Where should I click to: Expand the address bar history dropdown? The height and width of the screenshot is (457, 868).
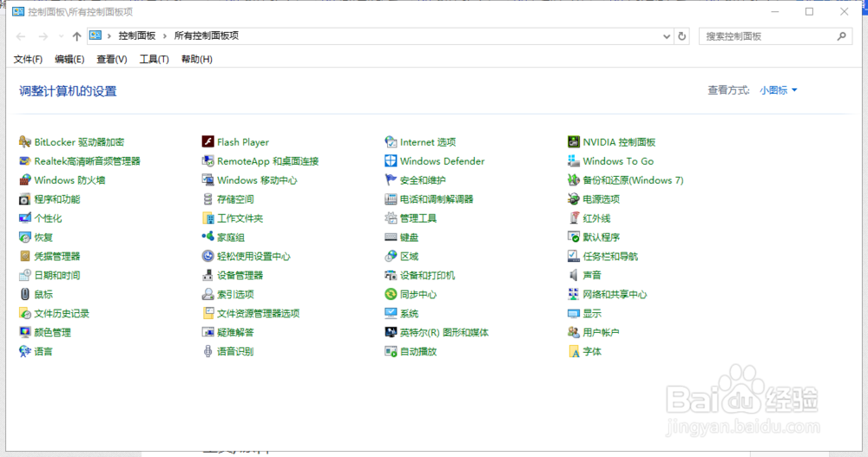pyautogui.click(x=667, y=36)
